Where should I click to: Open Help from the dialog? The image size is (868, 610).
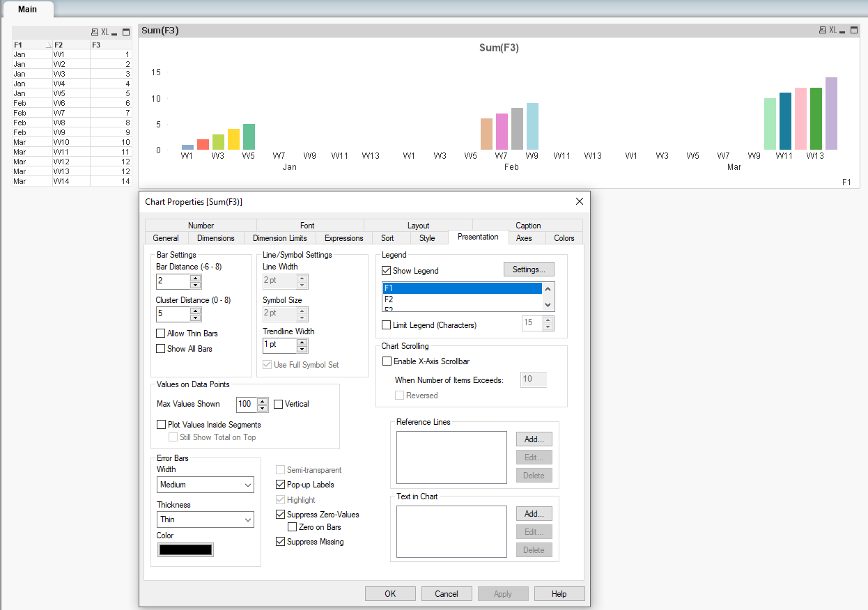(x=559, y=594)
